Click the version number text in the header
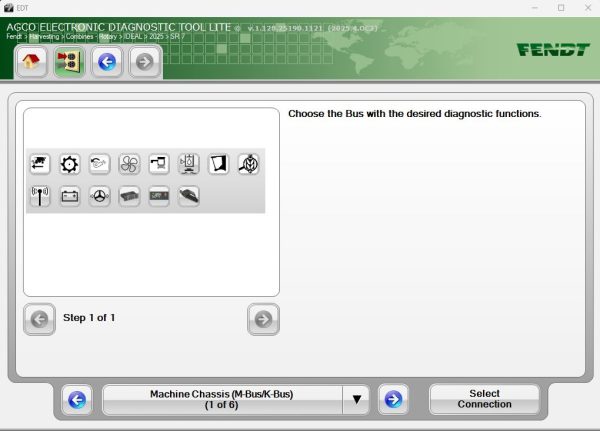 [313, 28]
